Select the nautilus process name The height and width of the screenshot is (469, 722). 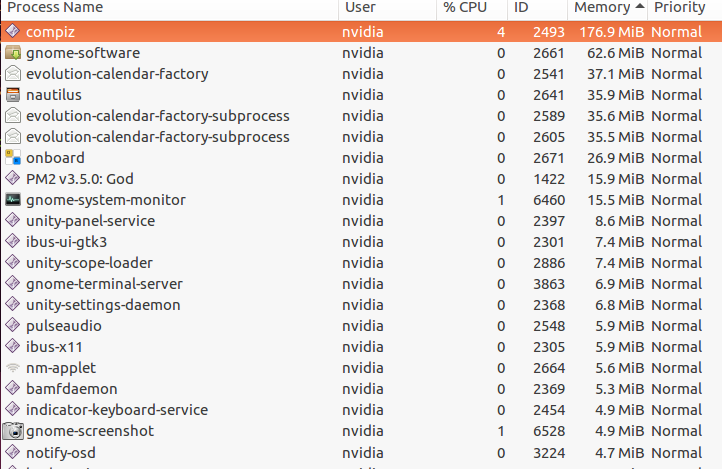click(x=54, y=95)
